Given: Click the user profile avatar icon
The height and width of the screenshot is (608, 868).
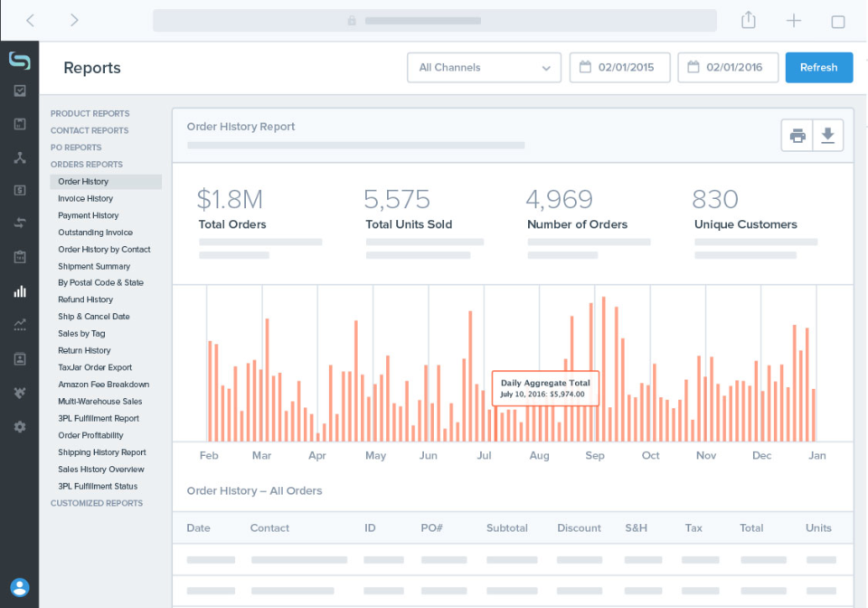Looking at the screenshot, I should pyautogui.click(x=20, y=587).
